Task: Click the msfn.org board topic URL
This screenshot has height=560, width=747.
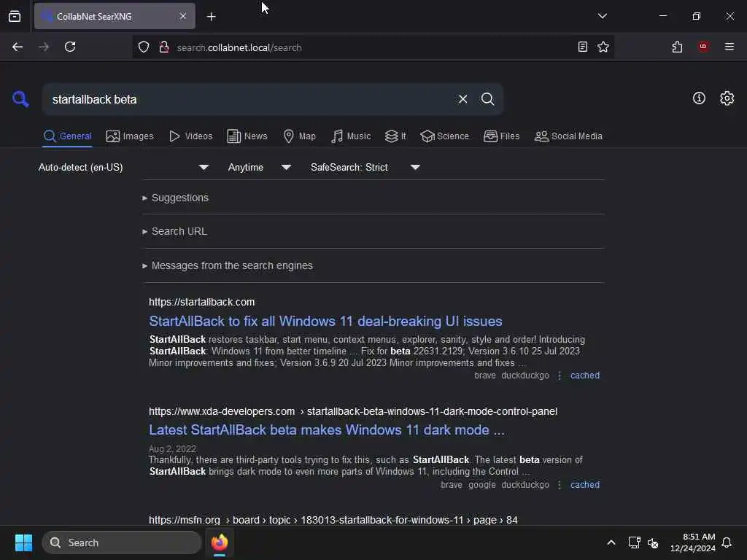Action: pyautogui.click(x=333, y=520)
